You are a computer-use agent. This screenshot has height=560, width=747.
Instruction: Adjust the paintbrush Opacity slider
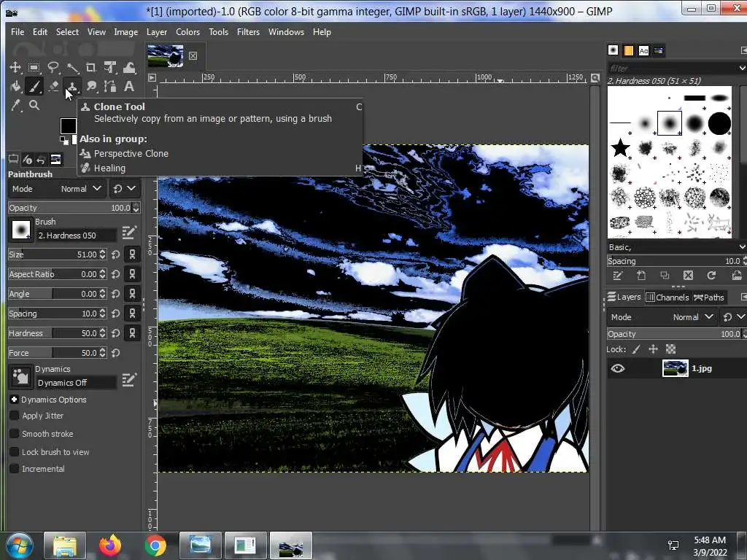[70, 208]
